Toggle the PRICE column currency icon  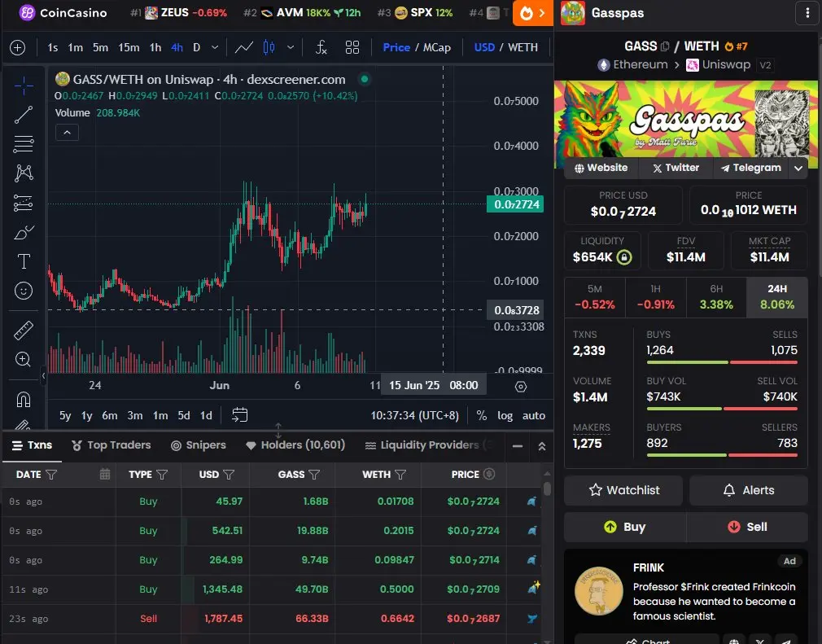(489, 474)
